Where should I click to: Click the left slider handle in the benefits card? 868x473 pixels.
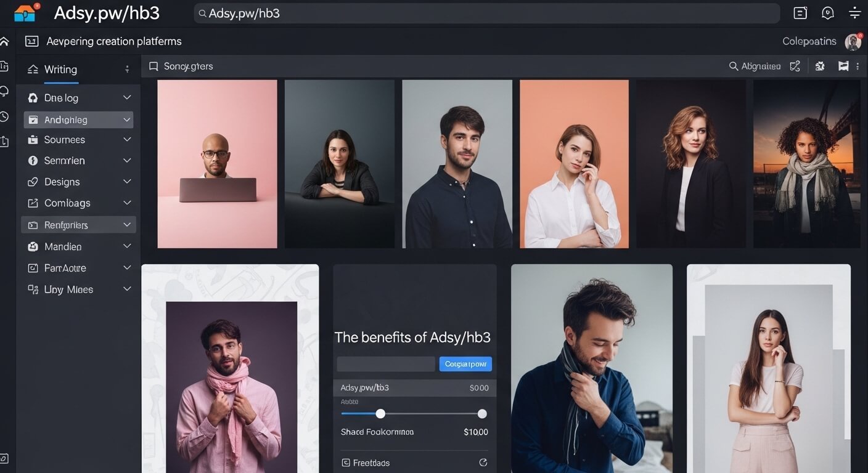pos(380,414)
